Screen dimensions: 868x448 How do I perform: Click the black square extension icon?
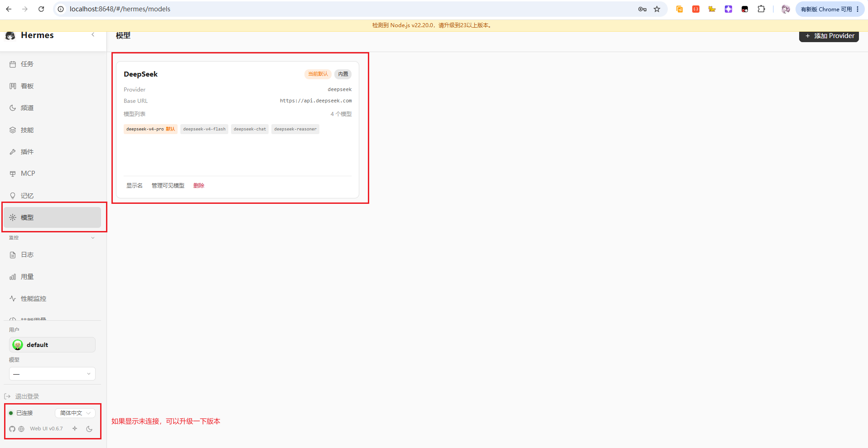pos(745,9)
